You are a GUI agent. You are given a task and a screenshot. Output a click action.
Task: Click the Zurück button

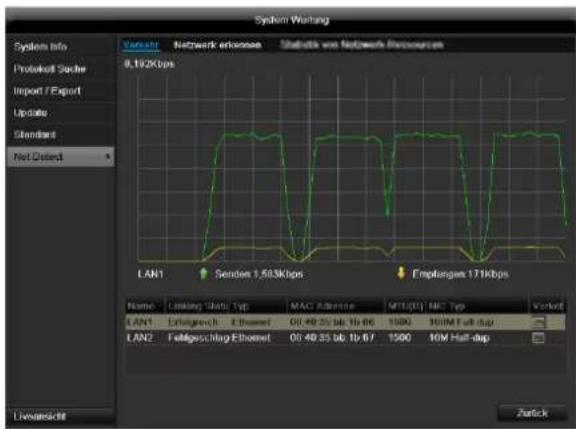(x=532, y=413)
